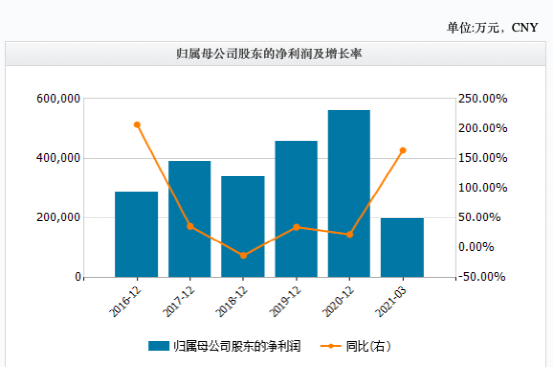This screenshot has height=367, width=553.
Task: Click the blue bar for 2017-12
Action: click(x=190, y=219)
